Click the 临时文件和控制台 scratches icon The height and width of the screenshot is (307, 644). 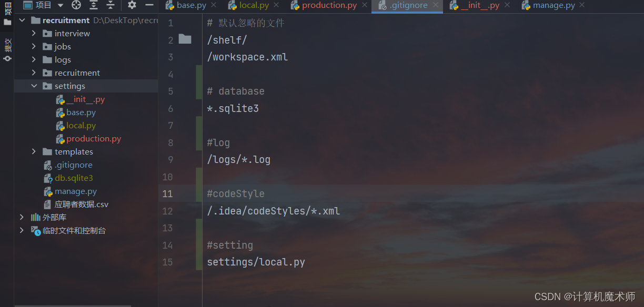35,230
